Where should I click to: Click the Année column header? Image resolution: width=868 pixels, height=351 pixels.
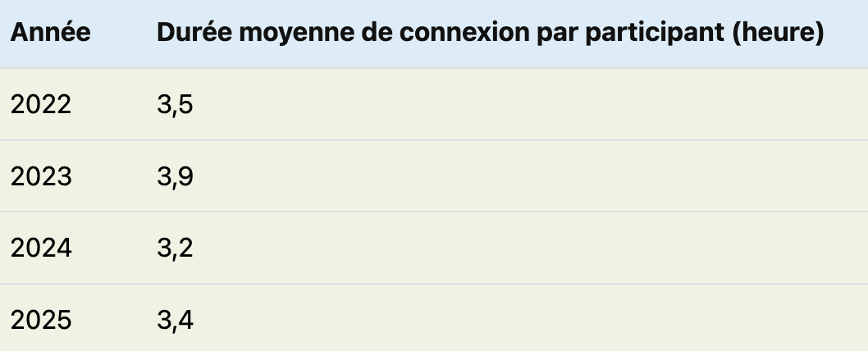click(50, 33)
